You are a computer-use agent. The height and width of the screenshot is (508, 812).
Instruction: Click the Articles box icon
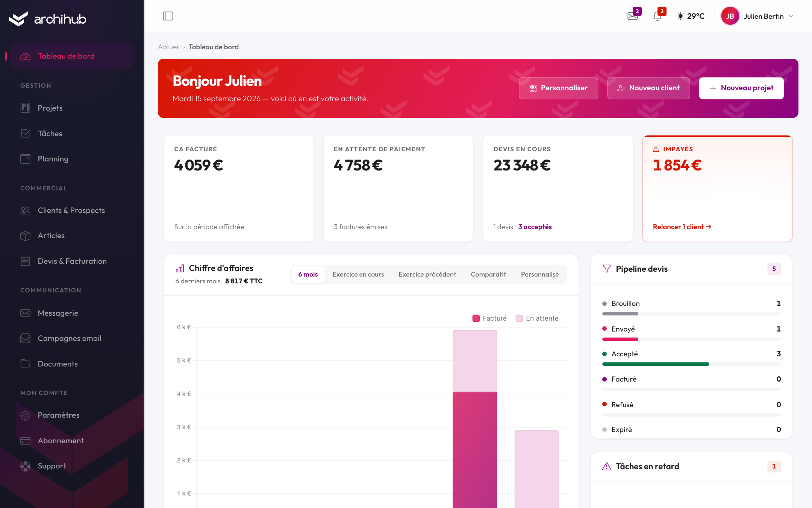coord(26,236)
